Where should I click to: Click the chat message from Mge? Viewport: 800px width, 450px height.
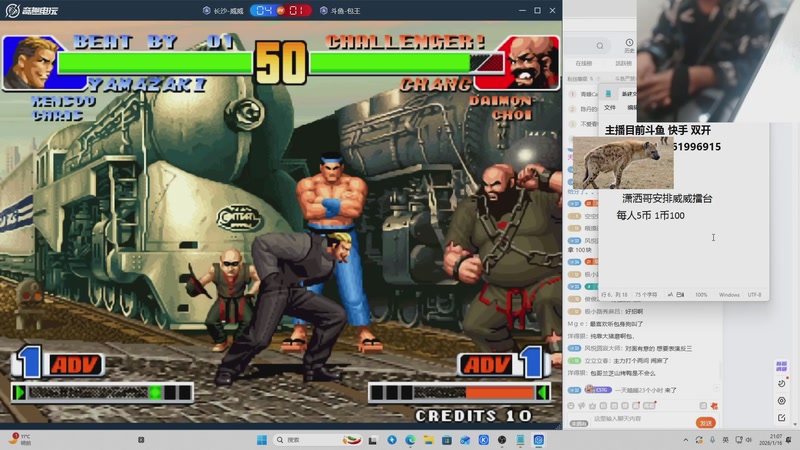click(x=605, y=324)
